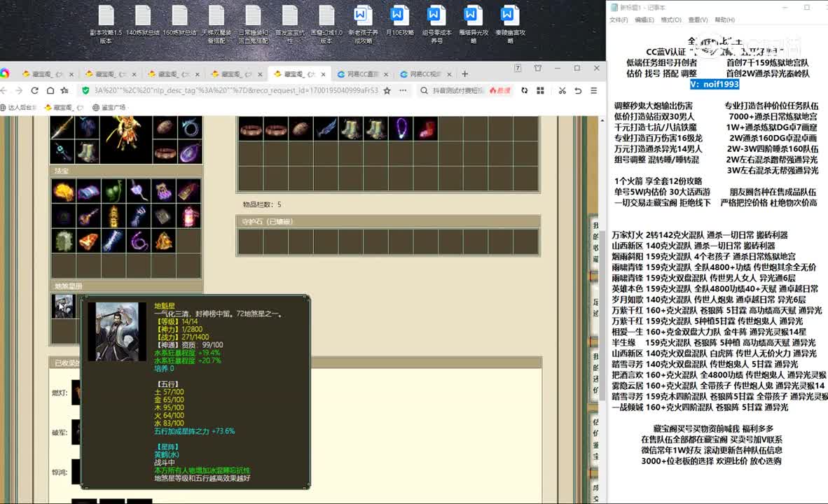
Task: Switch to the 网易CC视频 browser tab
Action: pos(426,74)
